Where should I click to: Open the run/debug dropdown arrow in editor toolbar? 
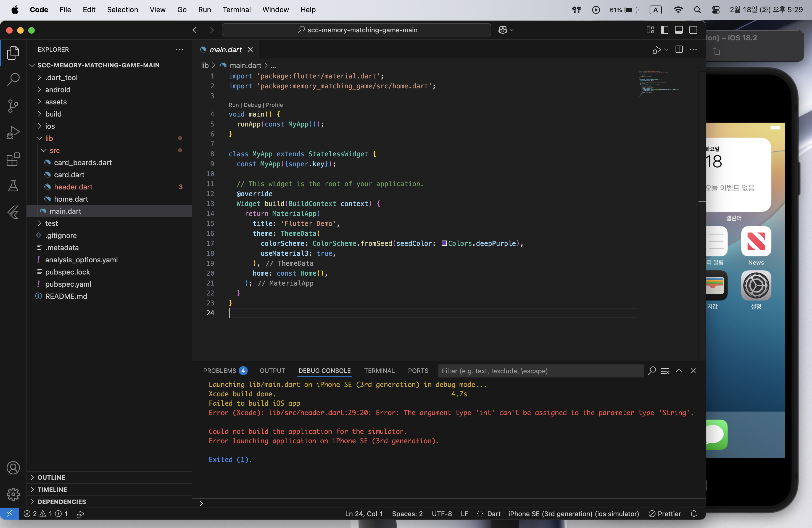click(666, 49)
